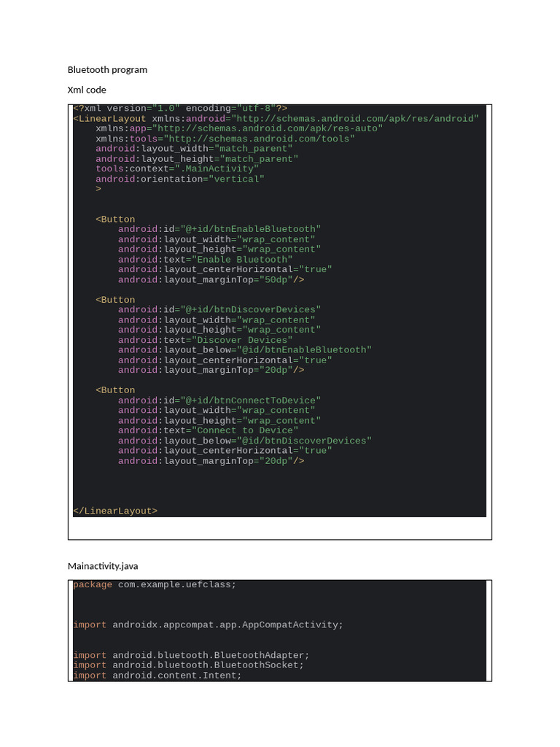Click the package com.example.uefclass line

pos(155,584)
